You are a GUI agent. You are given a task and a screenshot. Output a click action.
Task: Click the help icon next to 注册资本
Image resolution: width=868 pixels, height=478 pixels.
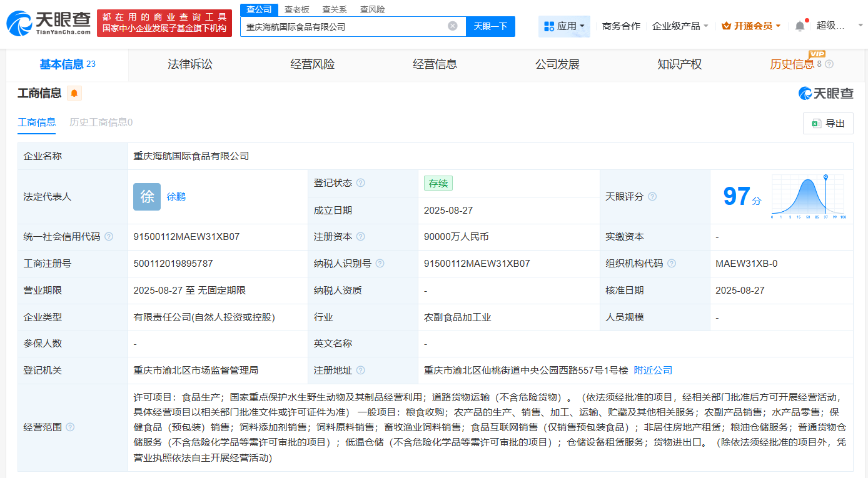pos(360,237)
